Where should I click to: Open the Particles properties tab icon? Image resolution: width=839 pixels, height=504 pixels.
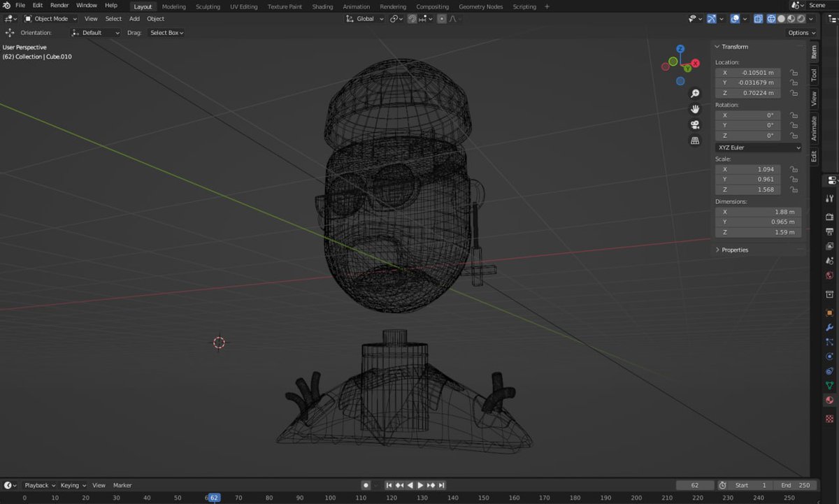coord(830,343)
